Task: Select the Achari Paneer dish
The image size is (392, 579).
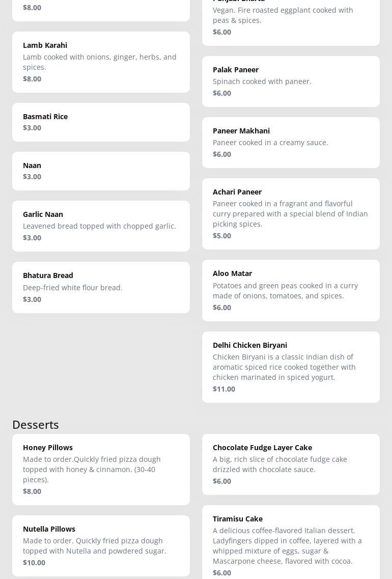Action: click(291, 213)
